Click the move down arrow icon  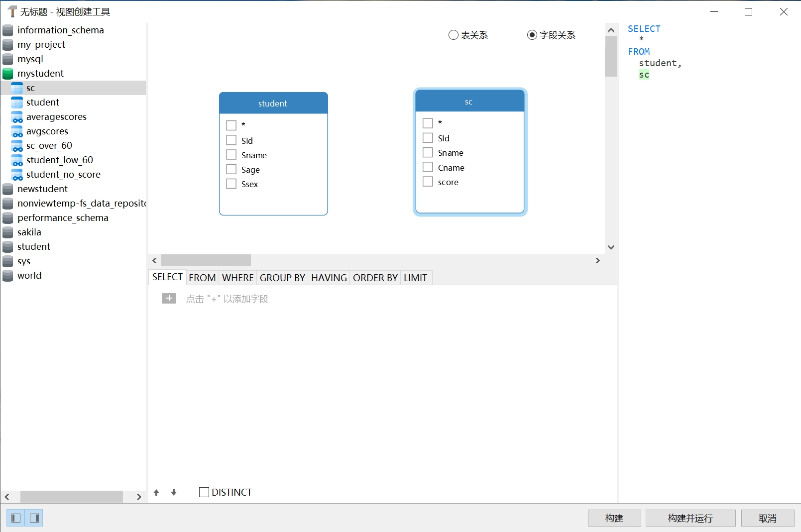coord(174,492)
